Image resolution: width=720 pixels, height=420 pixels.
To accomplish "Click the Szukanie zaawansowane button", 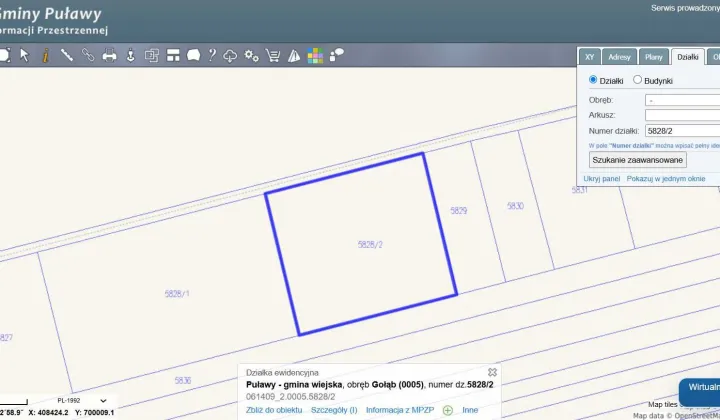I will pyautogui.click(x=638, y=160).
